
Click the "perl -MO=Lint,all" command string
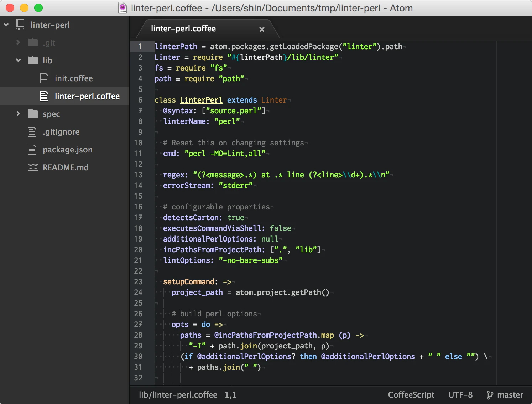point(225,154)
